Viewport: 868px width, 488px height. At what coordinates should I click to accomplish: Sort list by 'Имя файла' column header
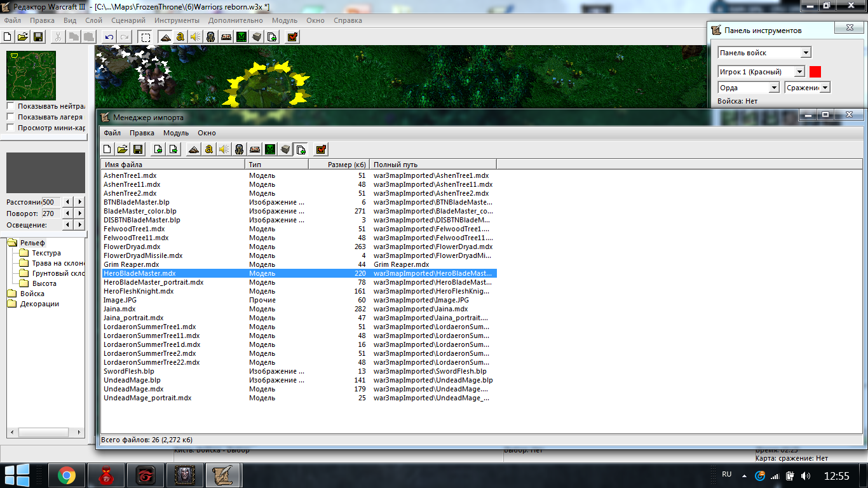pos(173,165)
